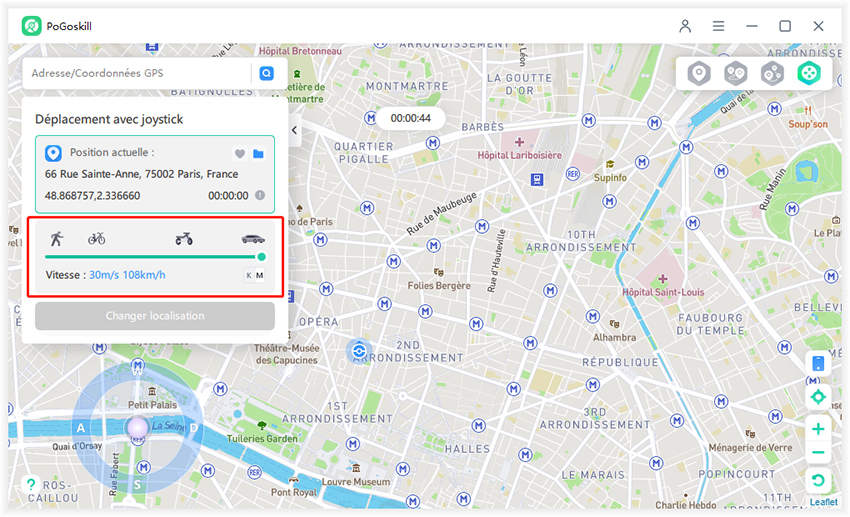Click the PoGoskill app logo

click(x=31, y=26)
